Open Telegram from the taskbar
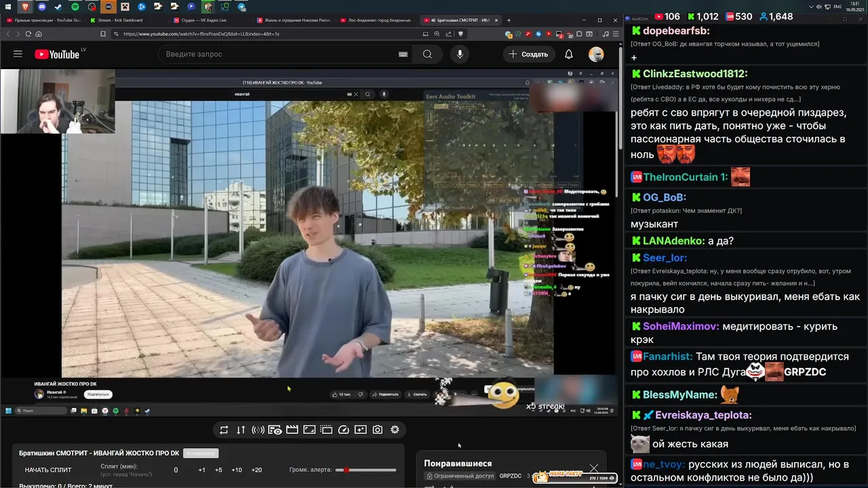The image size is (868, 488). click(242, 7)
